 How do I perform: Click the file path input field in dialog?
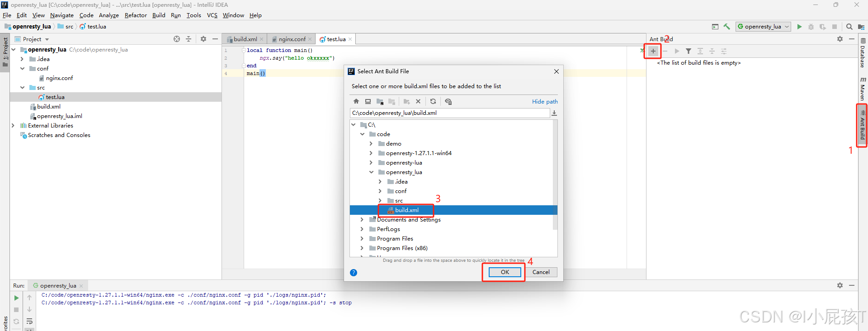pyautogui.click(x=450, y=113)
